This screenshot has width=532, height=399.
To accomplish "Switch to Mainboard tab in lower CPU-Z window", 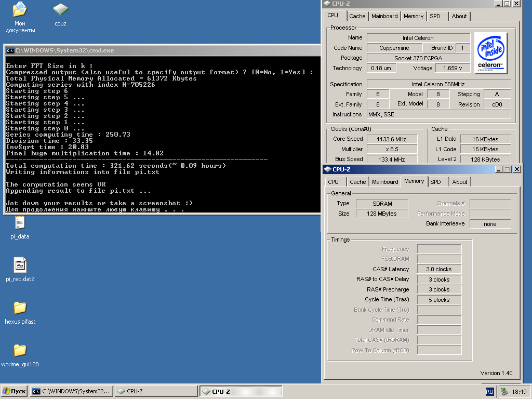I will (385, 182).
